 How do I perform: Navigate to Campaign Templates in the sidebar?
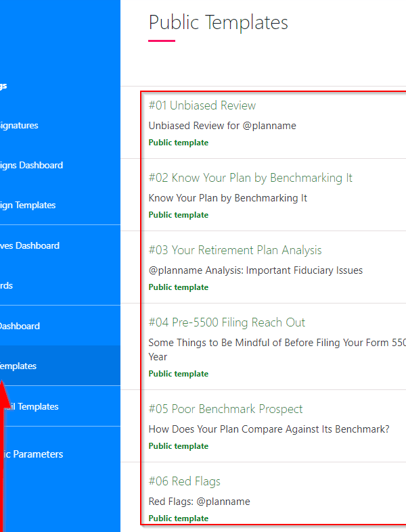(x=28, y=205)
